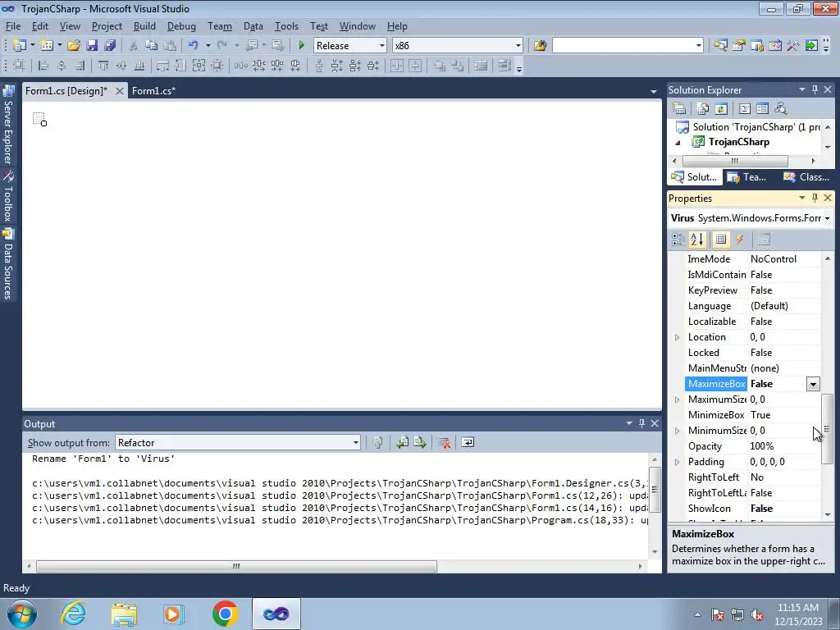Start debugging with the green play arrow
Viewport: 840px width, 630px height.
tap(302, 46)
